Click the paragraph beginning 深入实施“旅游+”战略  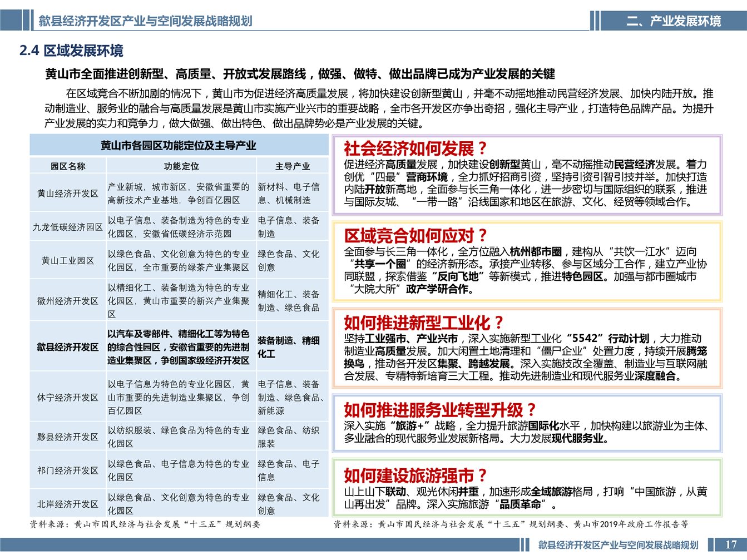(528, 432)
